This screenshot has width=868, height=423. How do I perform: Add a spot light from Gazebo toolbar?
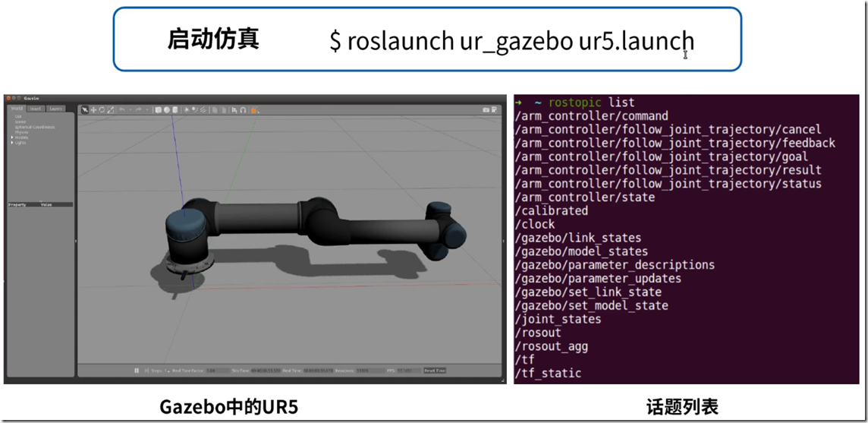pos(194,110)
